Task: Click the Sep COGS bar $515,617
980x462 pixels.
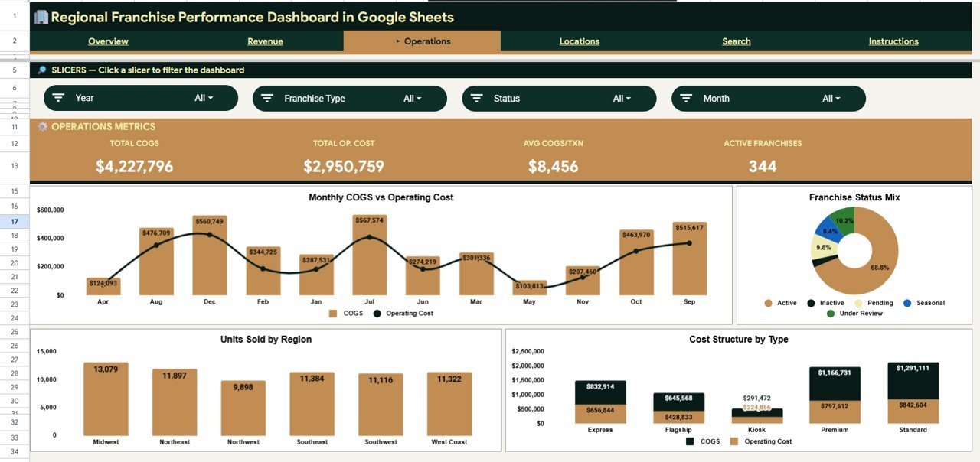Action: tap(689, 260)
